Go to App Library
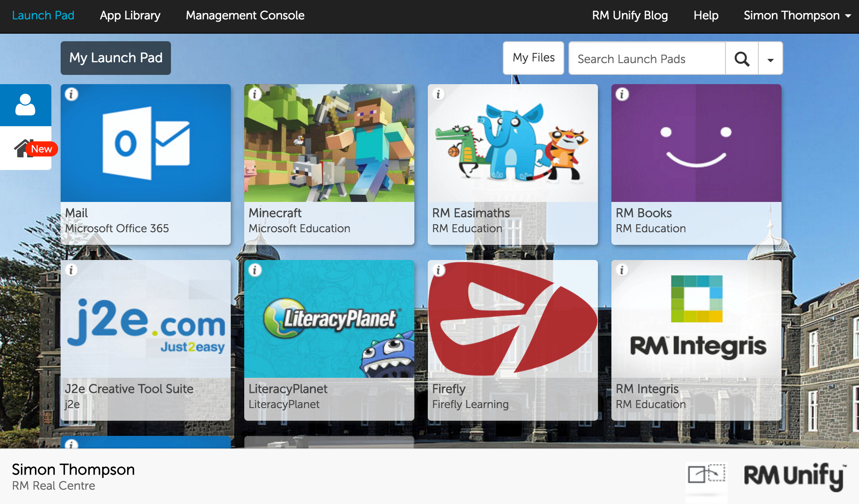This screenshot has width=859, height=504. pos(130,16)
